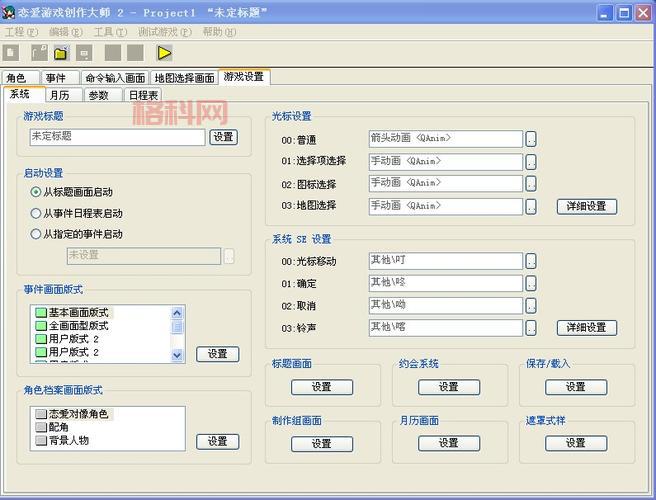
Task: Click 设置 button under 月历画面
Action: [x=449, y=444]
